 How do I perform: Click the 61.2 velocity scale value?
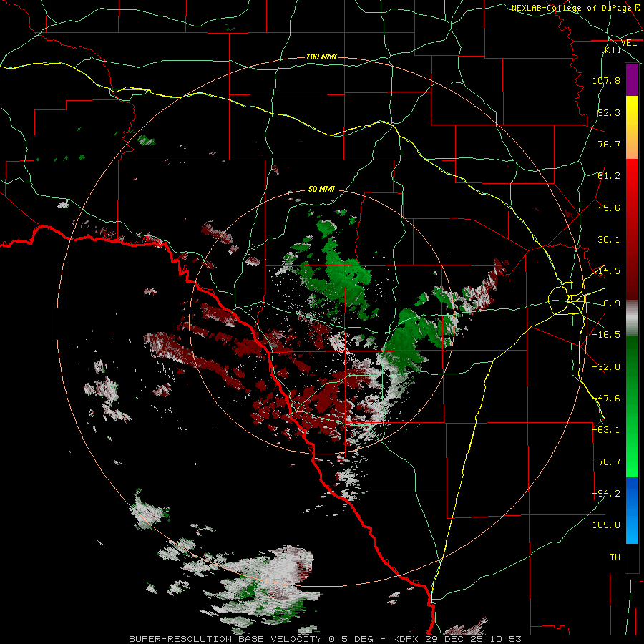coord(609,176)
